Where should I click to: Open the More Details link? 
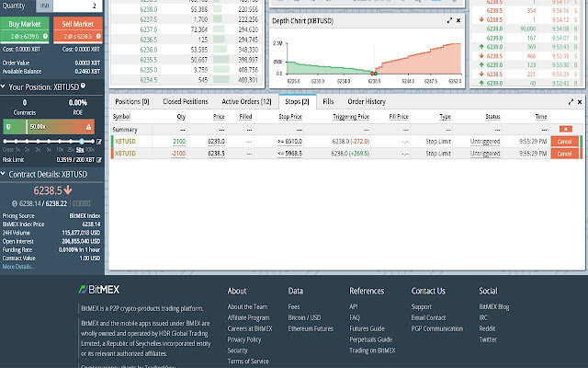click(18, 267)
